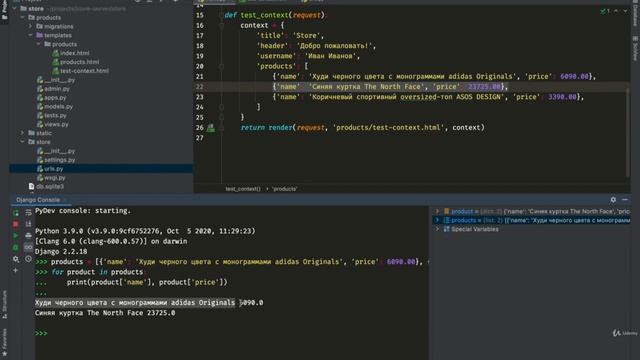Screen dimensions: 640x360
Task: Click the console input prompt at the bottom
Action: click(x=41, y=333)
